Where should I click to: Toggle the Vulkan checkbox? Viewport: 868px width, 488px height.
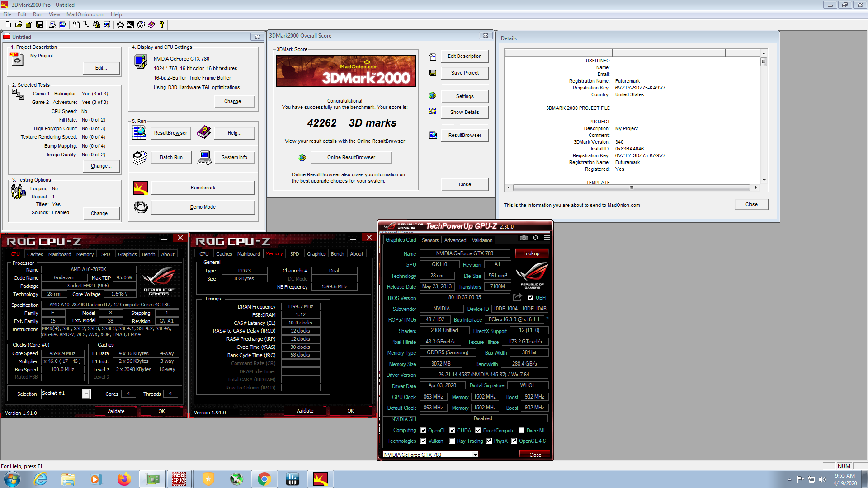click(423, 441)
